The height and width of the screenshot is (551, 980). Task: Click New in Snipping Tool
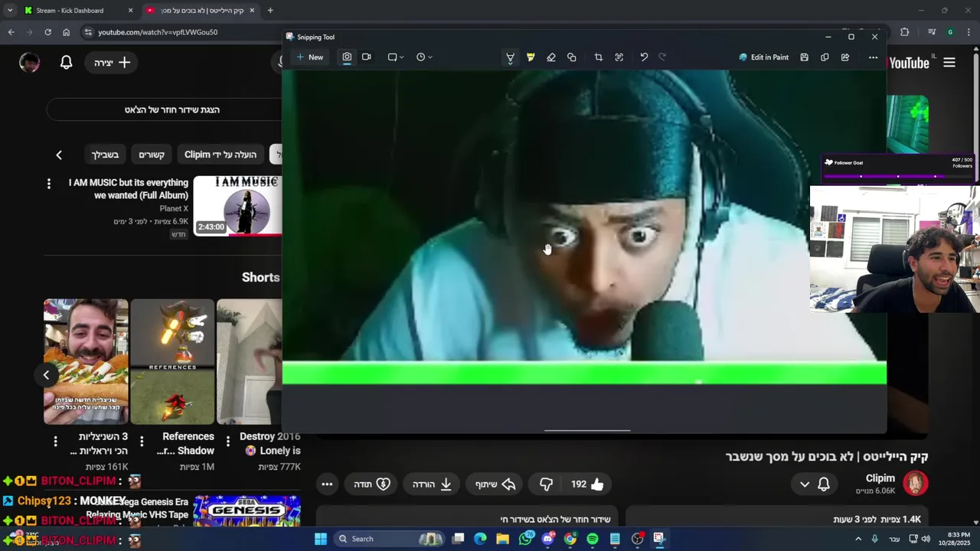309,57
